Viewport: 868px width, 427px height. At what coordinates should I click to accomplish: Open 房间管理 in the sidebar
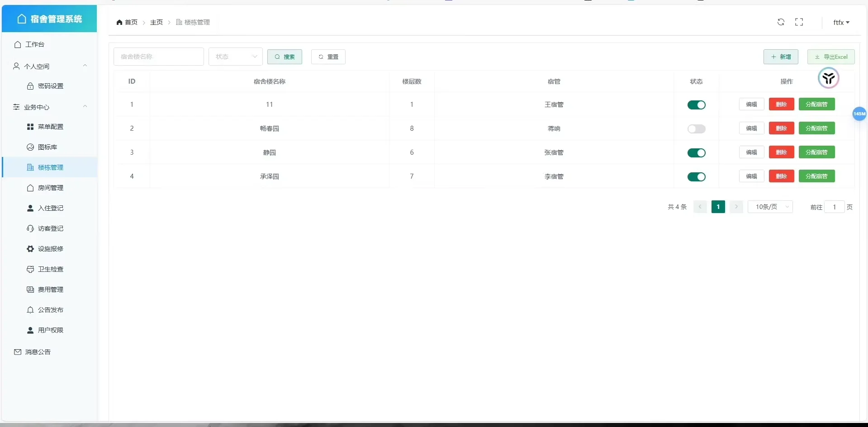pos(50,188)
